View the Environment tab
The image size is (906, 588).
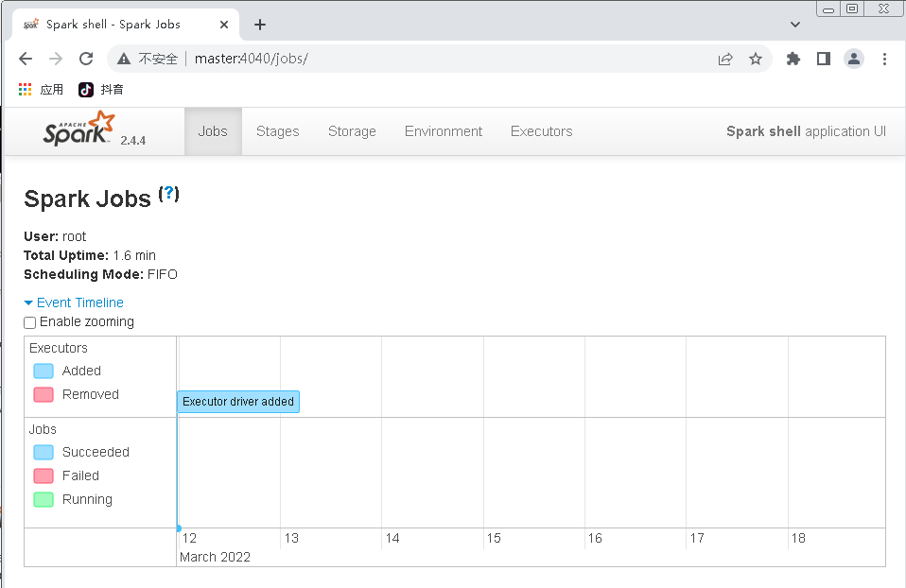pos(444,131)
